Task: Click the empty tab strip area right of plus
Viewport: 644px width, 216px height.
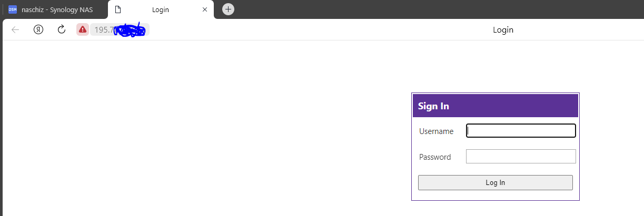Action: pos(437,9)
